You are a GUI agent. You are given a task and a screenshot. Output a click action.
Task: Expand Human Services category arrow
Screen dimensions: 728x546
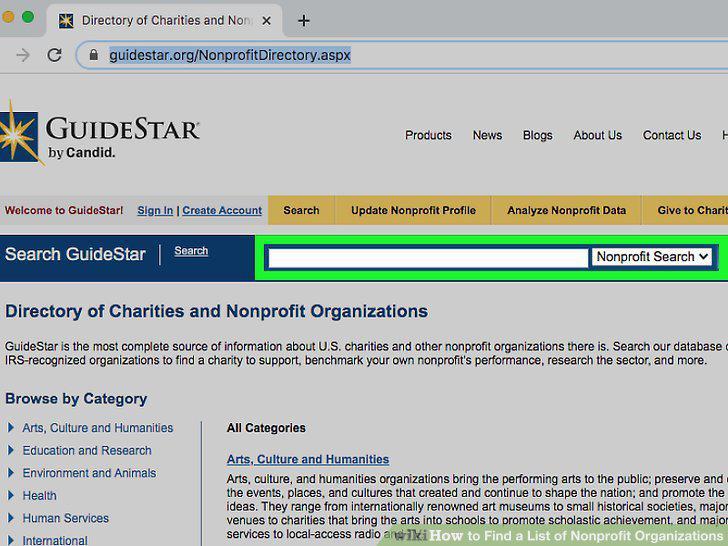(x=11, y=518)
